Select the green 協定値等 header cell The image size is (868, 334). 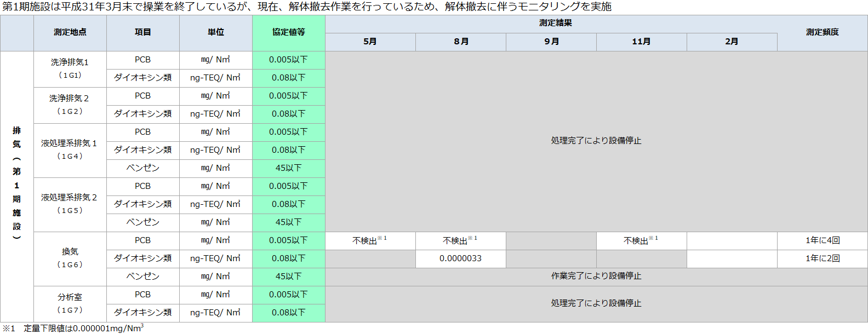pyautogui.click(x=289, y=33)
